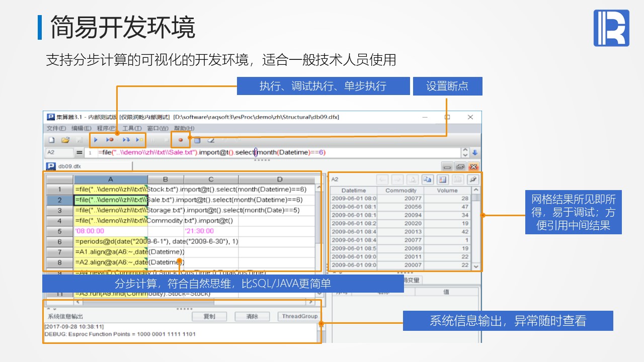Select column B header in grid
The width and height of the screenshot is (644, 362).
[166, 179]
